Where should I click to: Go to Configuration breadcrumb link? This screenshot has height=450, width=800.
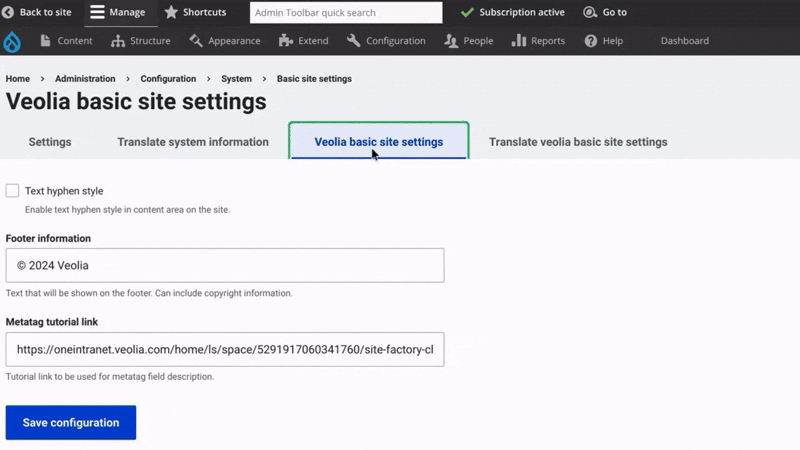point(168,79)
